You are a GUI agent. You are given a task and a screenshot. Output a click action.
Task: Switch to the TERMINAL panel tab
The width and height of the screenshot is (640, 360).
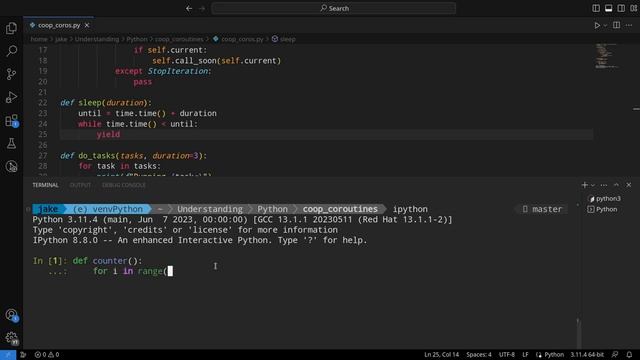point(45,185)
